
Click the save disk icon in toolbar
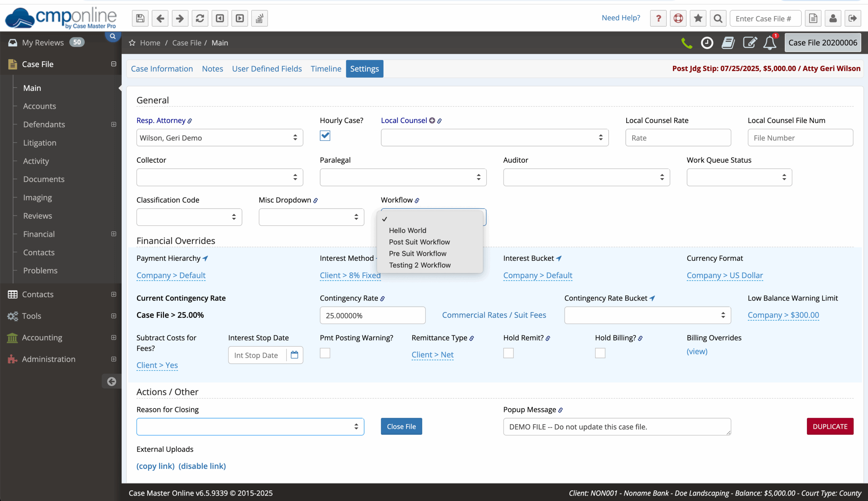(140, 18)
